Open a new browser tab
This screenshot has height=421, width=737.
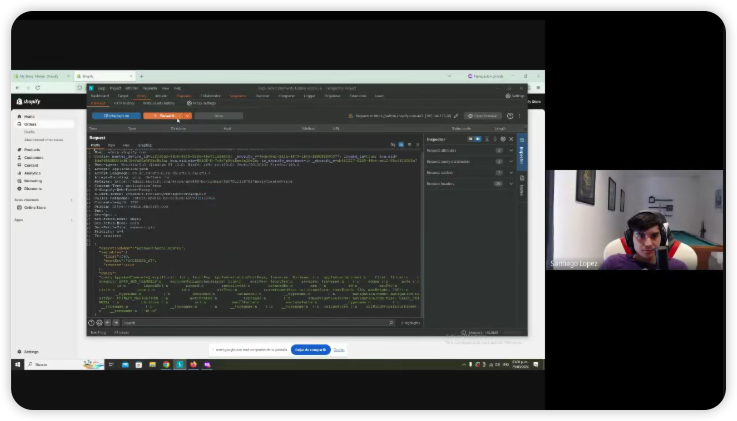tap(141, 76)
